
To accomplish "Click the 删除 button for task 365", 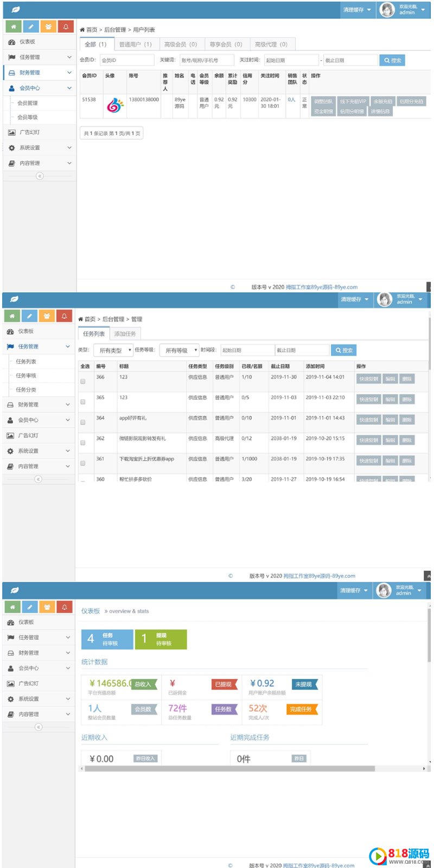I will (x=407, y=400).
